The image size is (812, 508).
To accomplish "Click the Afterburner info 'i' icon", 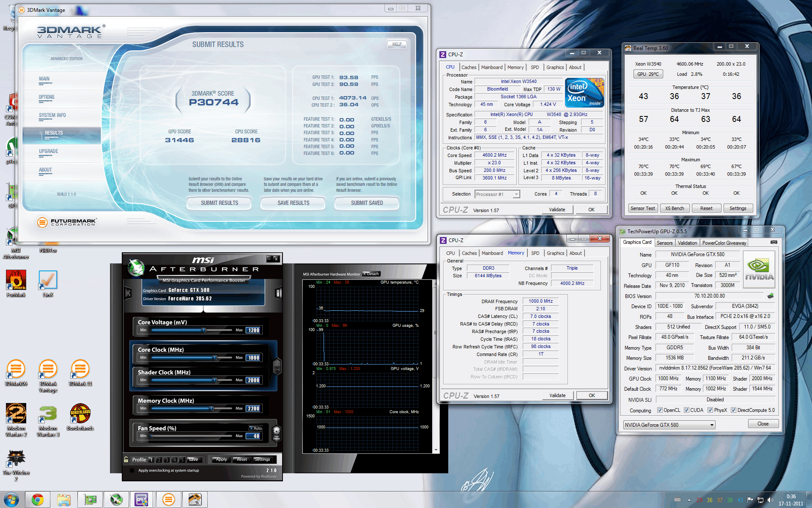I will (279, 293).
